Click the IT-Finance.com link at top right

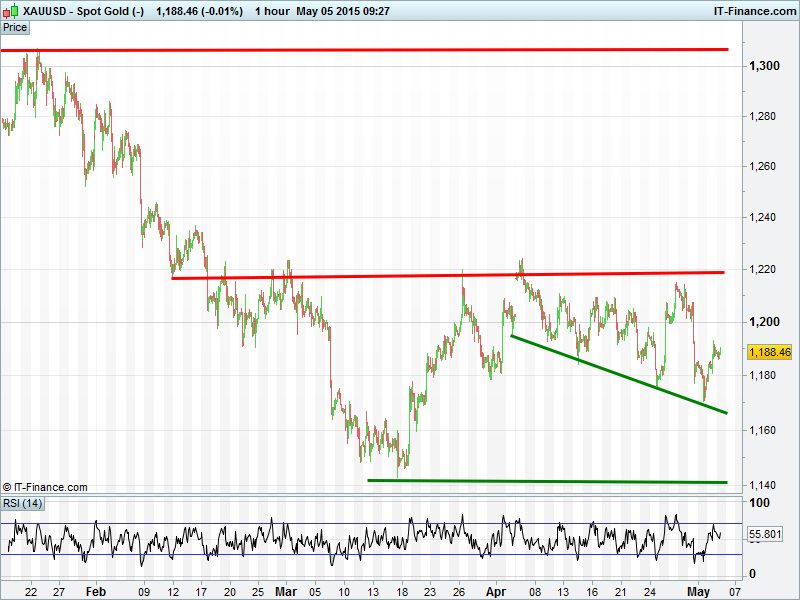pos(753,12)
